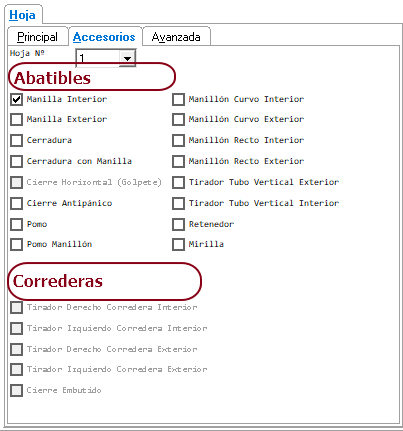This screenshot has width=403, height=431.
Task: Open the Hoja Nº dropdown arrow
Action: 127,58
